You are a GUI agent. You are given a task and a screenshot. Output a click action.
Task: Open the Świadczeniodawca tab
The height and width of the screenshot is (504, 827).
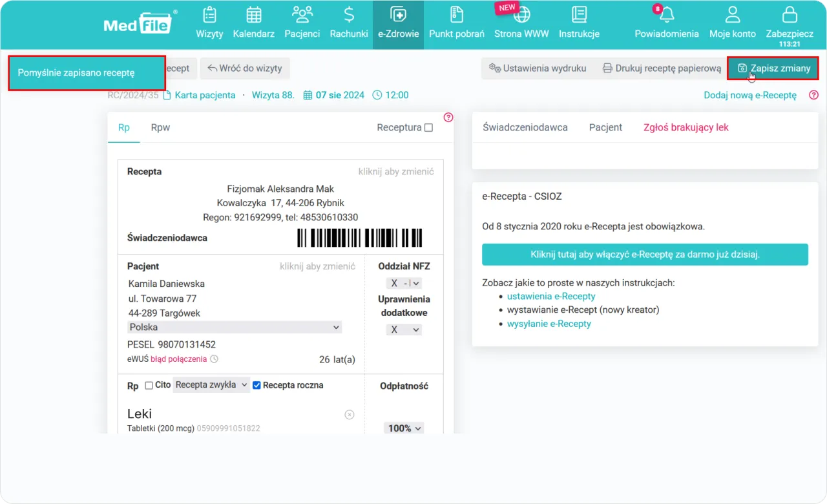coord(525,127)
